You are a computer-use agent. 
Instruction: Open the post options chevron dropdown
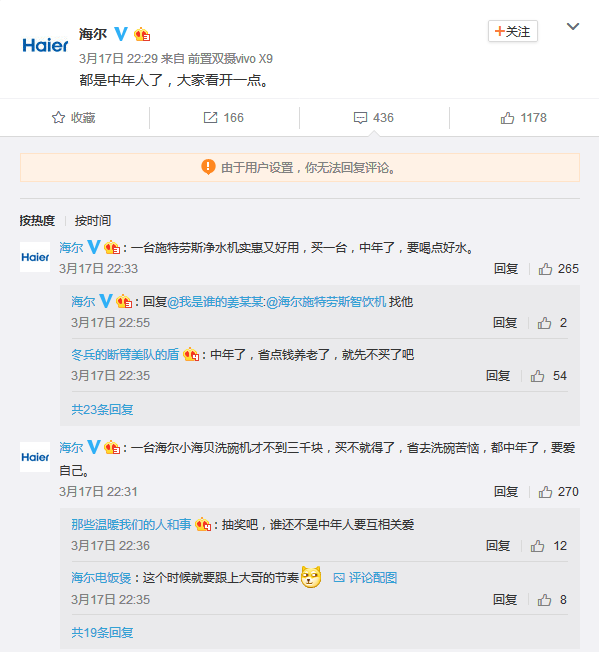click(573, 27)
